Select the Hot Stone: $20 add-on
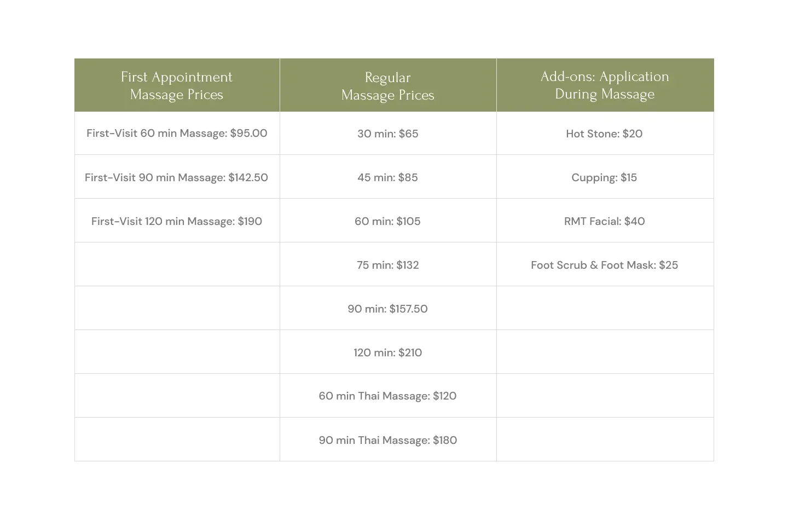The image size is (788, 532). point(604,134)
